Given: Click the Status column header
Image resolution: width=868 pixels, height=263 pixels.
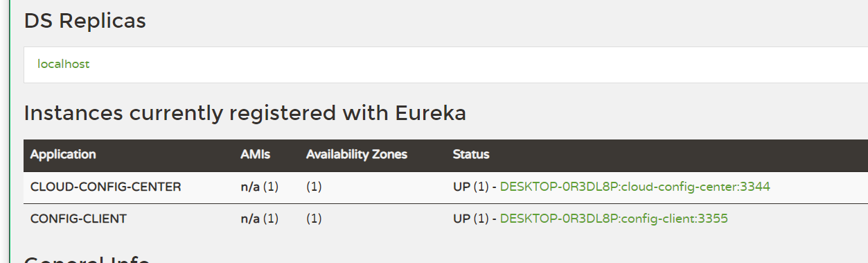Looking at the screenshot, I should (471, 154).
